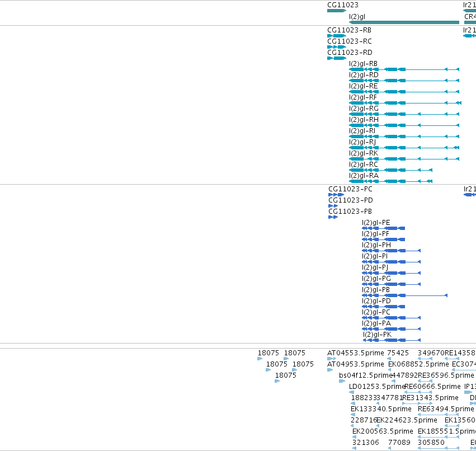Click feature 321306
476x451 pixels.
coord(354,448)
